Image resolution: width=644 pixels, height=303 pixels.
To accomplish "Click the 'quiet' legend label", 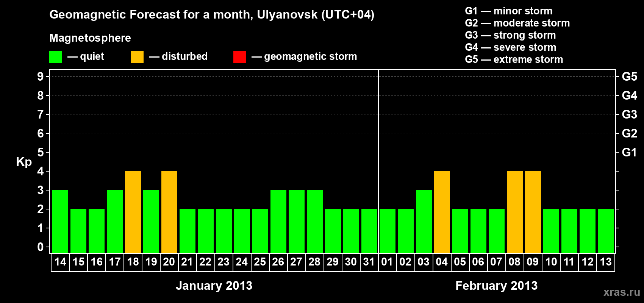I will tap(92, 57).
